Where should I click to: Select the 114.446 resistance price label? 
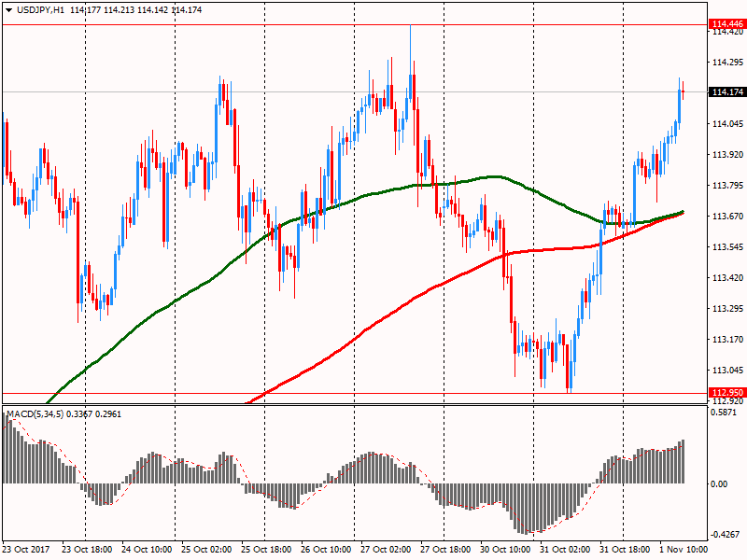point(727,24)
